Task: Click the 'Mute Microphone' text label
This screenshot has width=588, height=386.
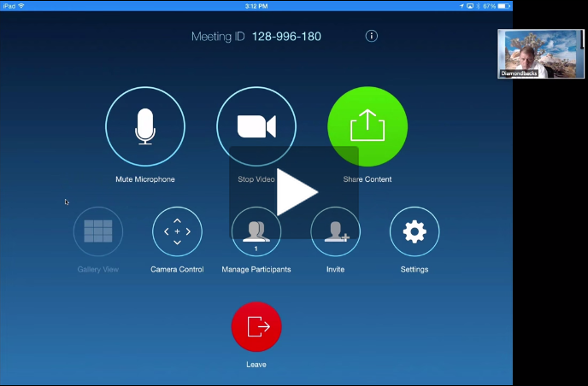Action: pos(144,179)
